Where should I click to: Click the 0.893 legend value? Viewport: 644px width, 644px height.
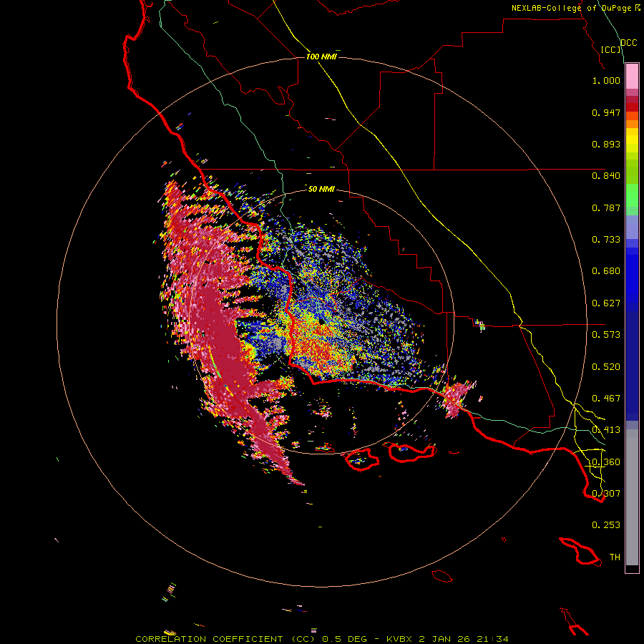tap(606, 144)
